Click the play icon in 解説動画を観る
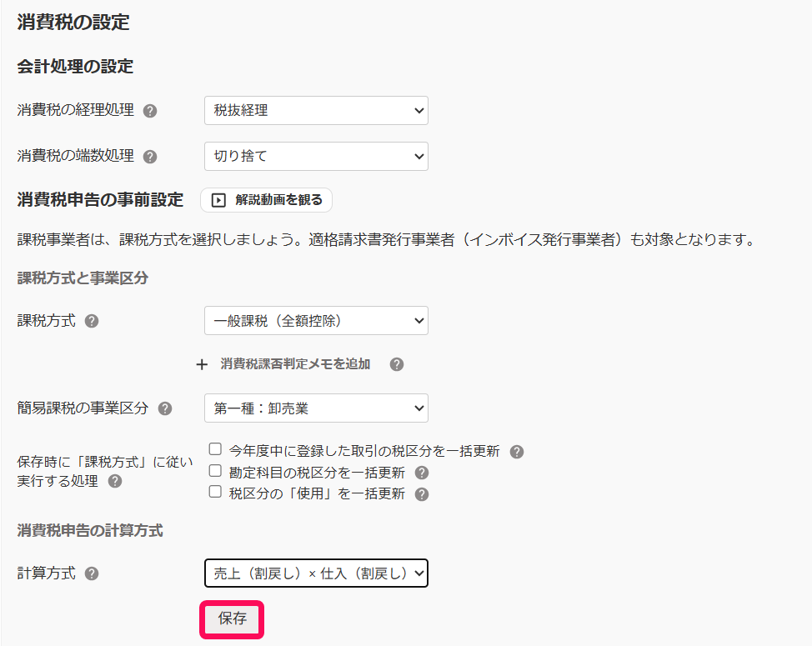The image size is (812, 646). tap(218, 200)
